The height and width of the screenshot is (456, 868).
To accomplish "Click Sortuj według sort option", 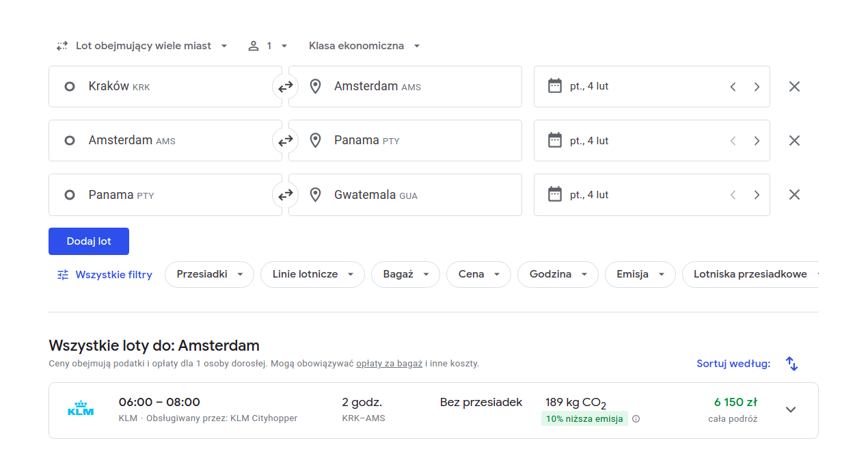I will [x=733, y=364].
